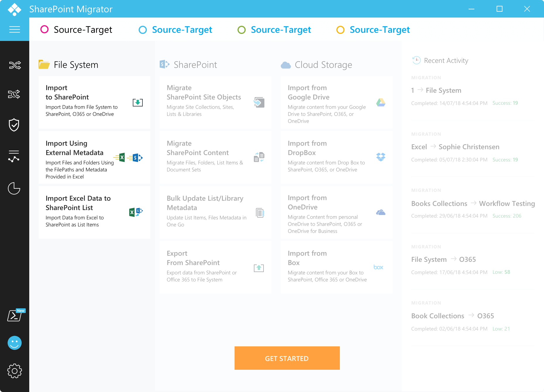
Task: Click the Google Drive logo icon
Action: [x=381, y=102]
